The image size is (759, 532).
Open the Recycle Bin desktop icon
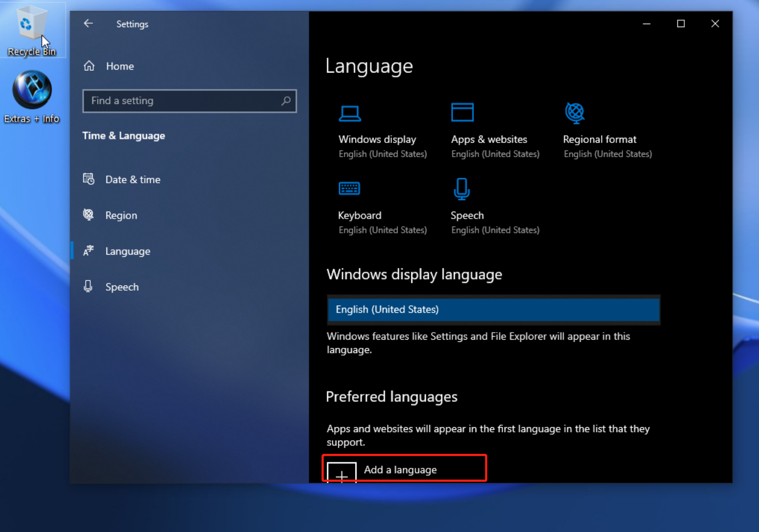coord(32,30)
